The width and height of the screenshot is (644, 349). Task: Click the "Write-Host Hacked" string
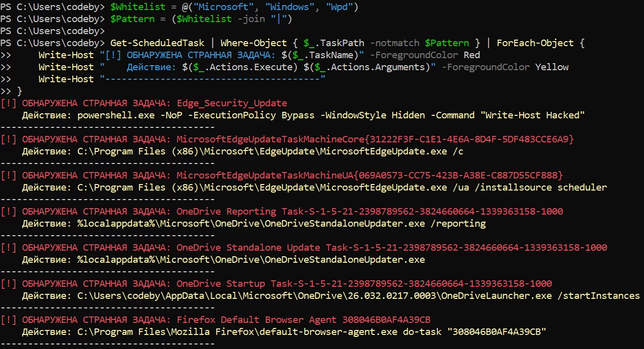[533, 115]
